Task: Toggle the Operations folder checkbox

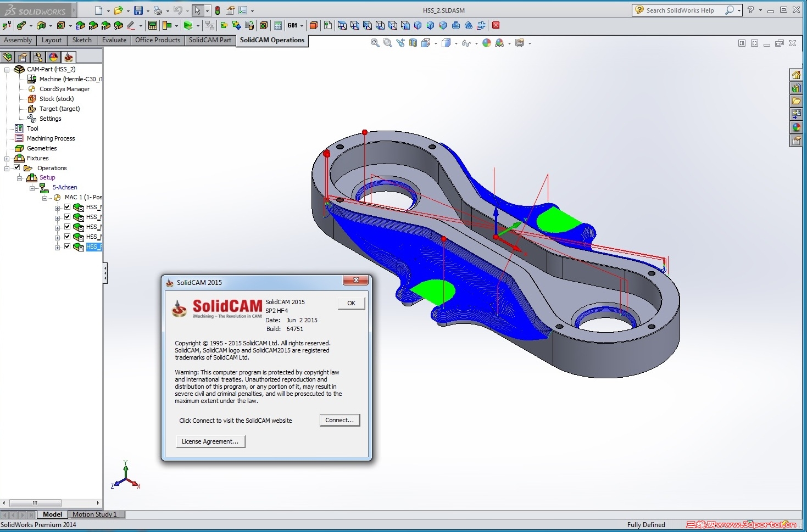Action: [17, 167]
